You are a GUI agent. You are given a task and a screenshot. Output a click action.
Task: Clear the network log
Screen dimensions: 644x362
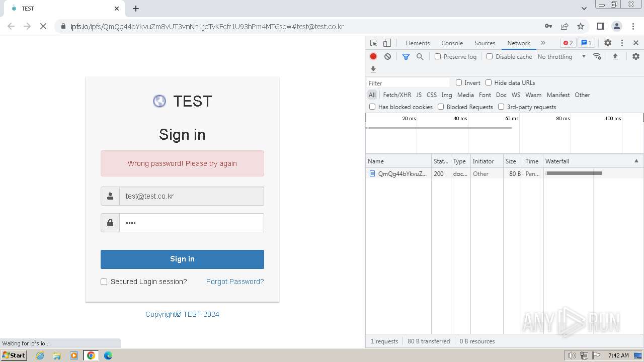click(387, 57)
